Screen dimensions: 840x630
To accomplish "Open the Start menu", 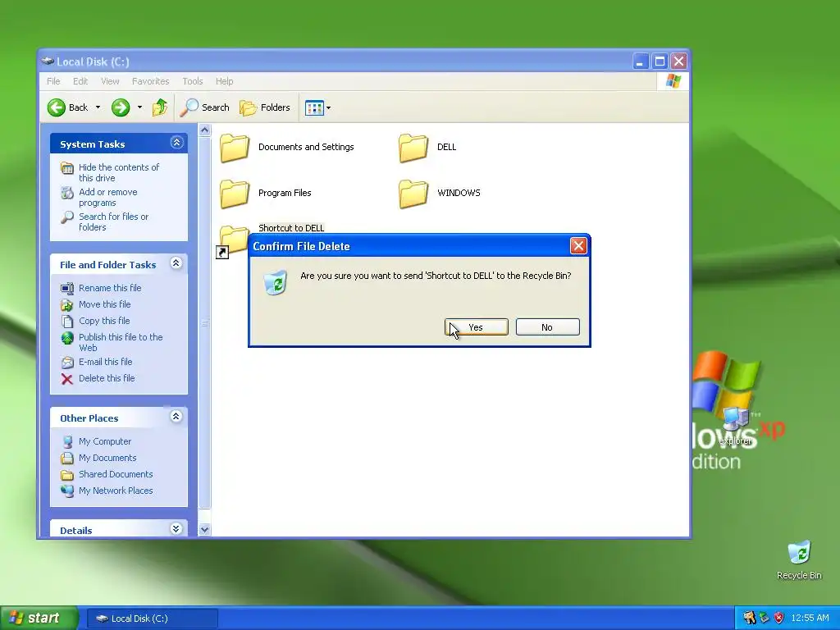I will tap(39, 619).
